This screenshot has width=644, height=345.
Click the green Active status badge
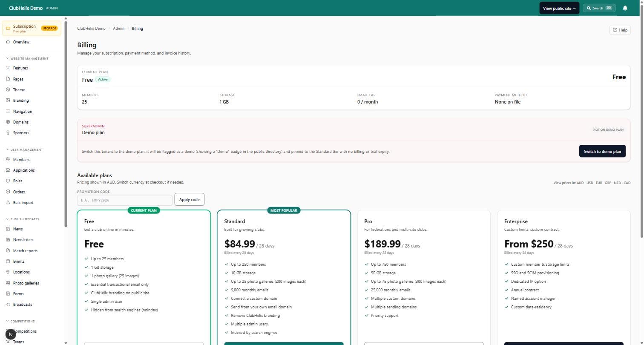(x=103, y=80)
